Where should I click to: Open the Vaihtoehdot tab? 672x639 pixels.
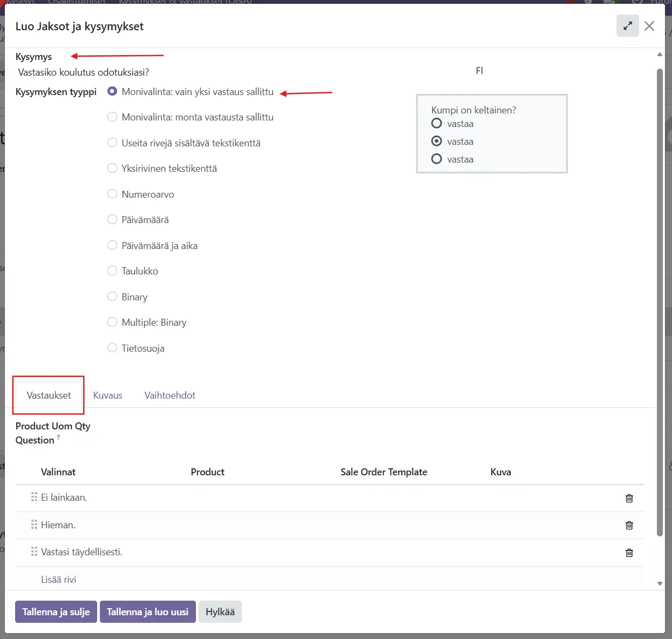tap(169, 395)
